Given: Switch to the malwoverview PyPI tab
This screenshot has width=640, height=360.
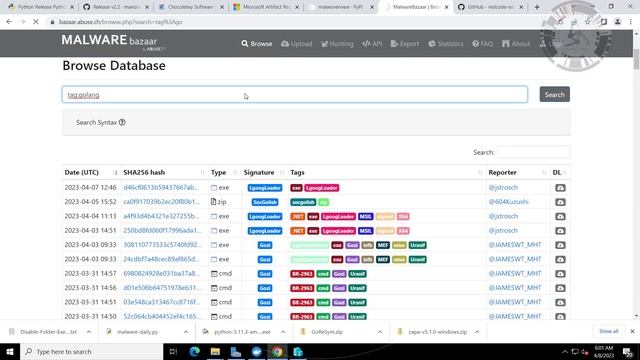Looking at the screenshot, I should tap(340, 7).
